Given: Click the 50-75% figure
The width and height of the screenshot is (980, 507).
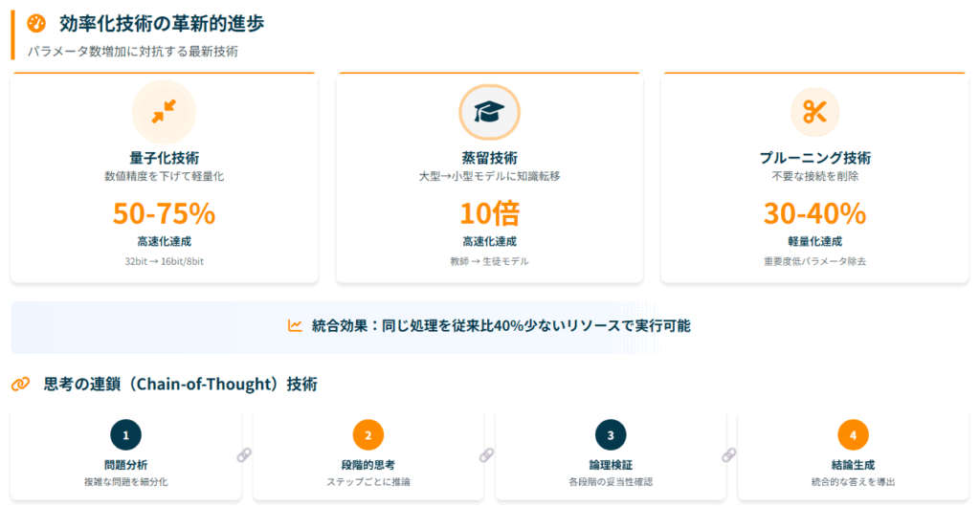Looking at the screenshot, I should [165, 213].
